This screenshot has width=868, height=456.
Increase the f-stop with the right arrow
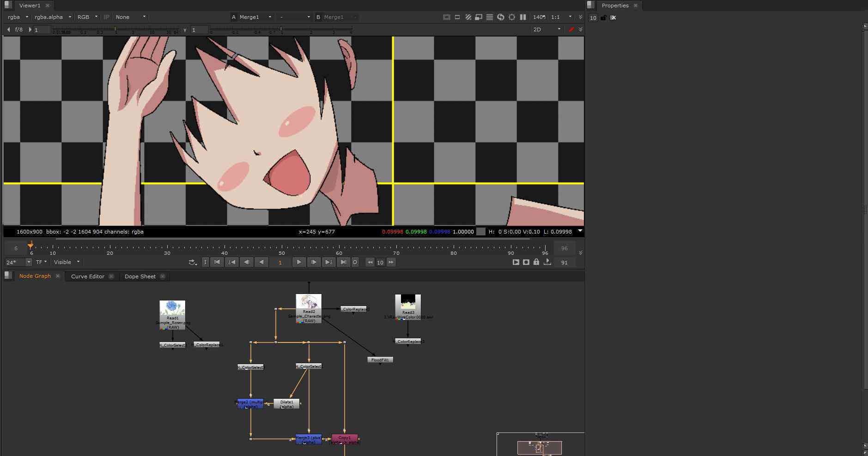pos(30,30)
